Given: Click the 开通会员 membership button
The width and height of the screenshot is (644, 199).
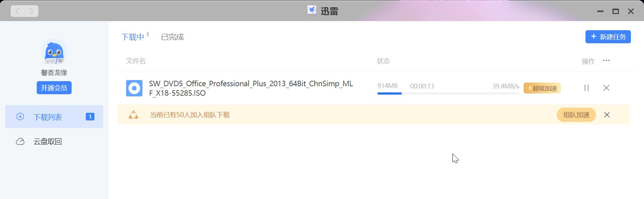Looking at the screenshot, I should [54, 88].
